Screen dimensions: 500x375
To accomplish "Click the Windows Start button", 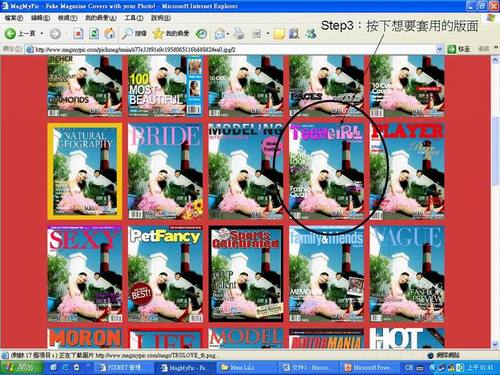I will 22,367.
